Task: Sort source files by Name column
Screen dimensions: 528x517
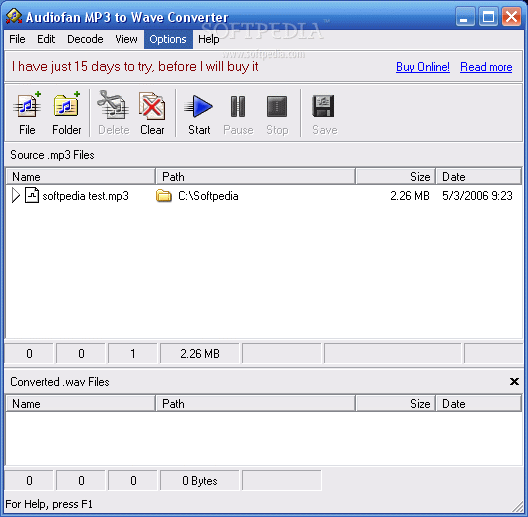Action: coord(81,176)
